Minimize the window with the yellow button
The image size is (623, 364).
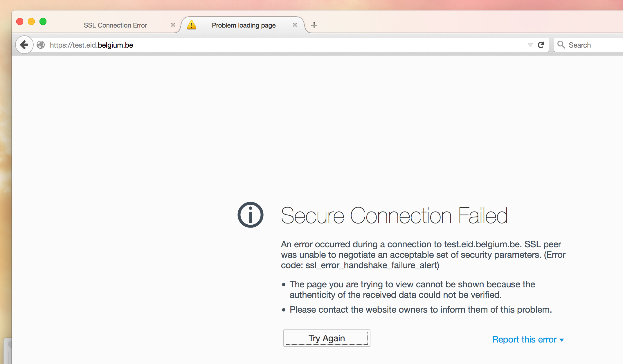(31, 21)
